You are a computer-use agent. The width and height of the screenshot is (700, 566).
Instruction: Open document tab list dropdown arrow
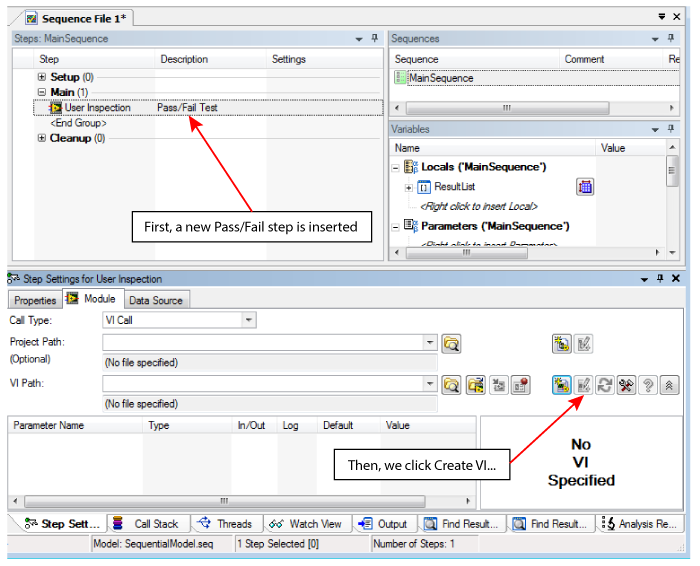coord(662,17)
